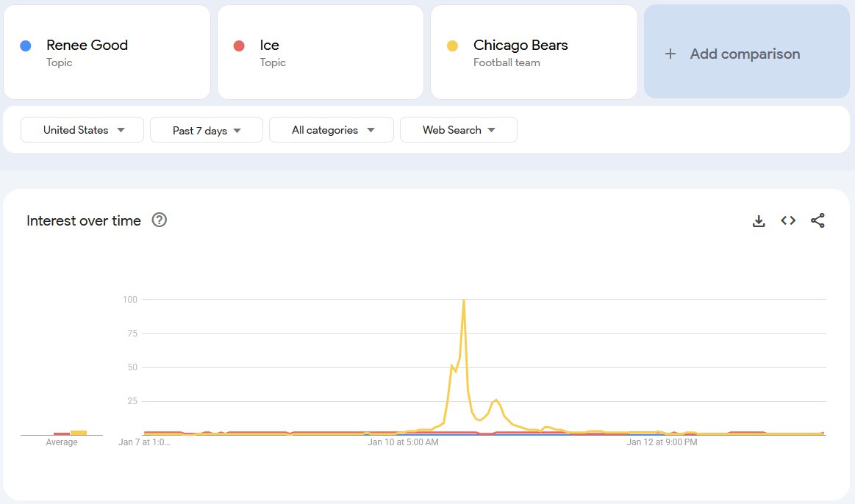
Task: Click the Topic subtitle under Ice
Action: coord(273,62)
